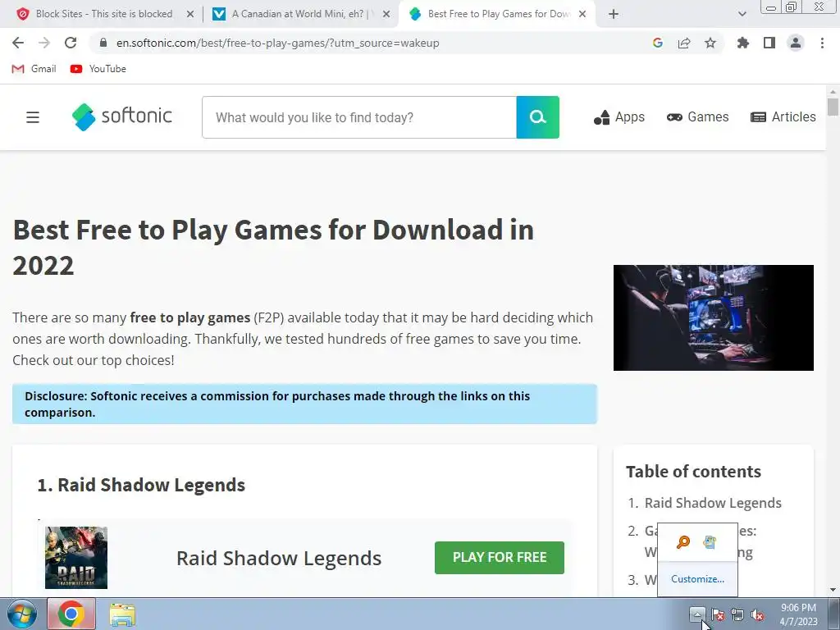Click the 'Best Free to Play Games' headline

click(273, 248)
